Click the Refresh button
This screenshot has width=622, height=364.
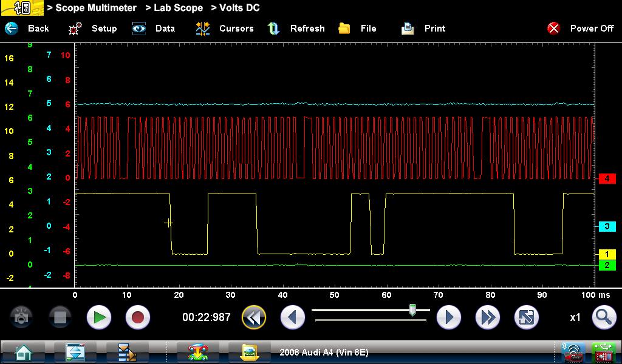click(296, 29)
